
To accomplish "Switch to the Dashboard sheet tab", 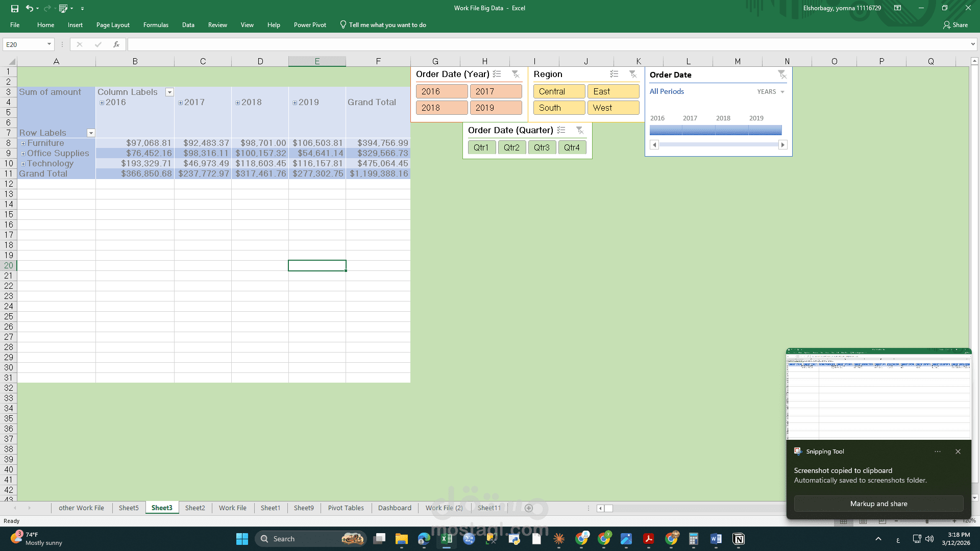I will pos(395,508).
